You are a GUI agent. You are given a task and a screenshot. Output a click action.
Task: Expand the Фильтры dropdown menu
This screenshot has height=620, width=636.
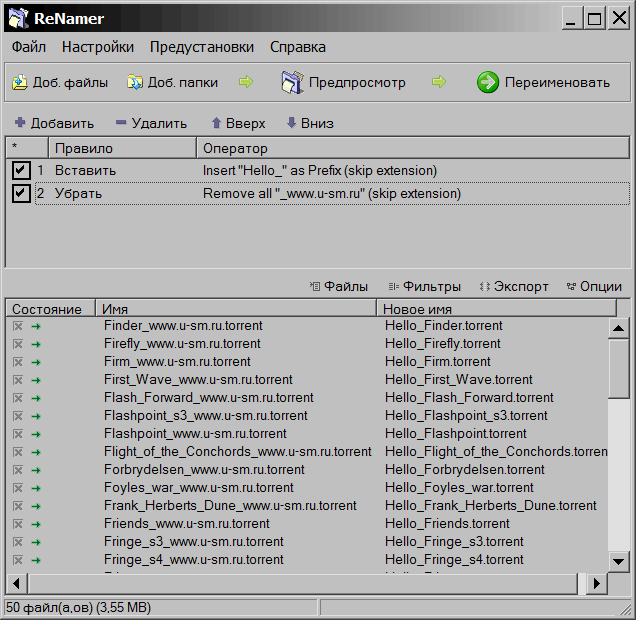pos(425,286)
